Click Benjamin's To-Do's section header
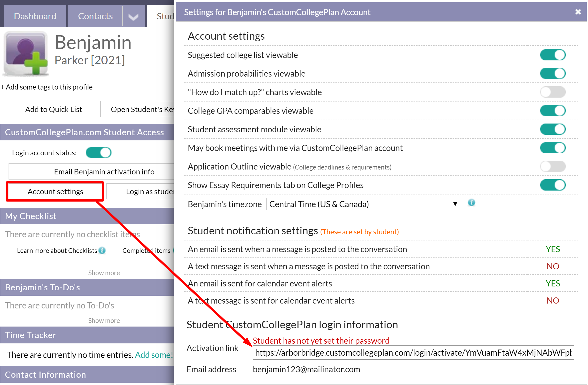The width and height of the screenshot is (588, 385). pos(87,287)
